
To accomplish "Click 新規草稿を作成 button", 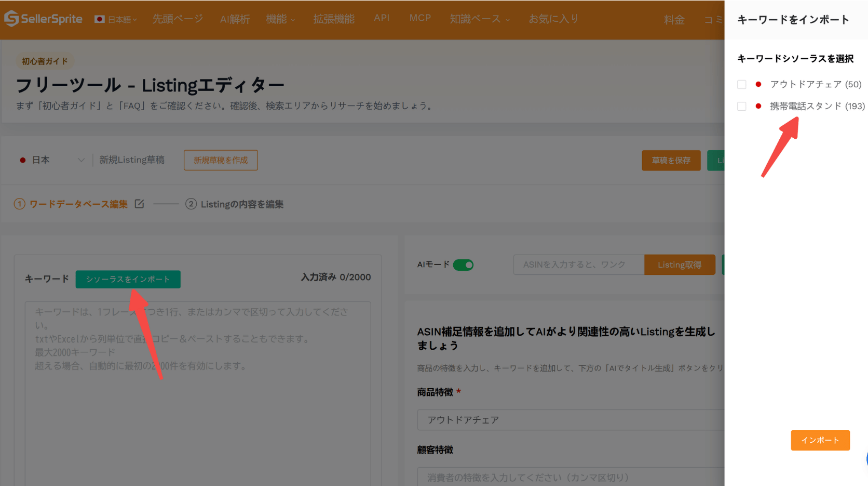I will [x=221, y=160].
